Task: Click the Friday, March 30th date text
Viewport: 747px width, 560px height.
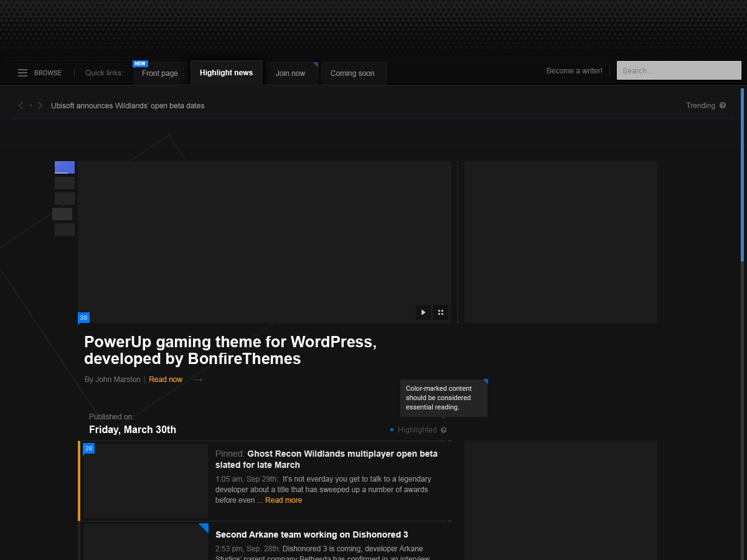Action: (133, 430)
